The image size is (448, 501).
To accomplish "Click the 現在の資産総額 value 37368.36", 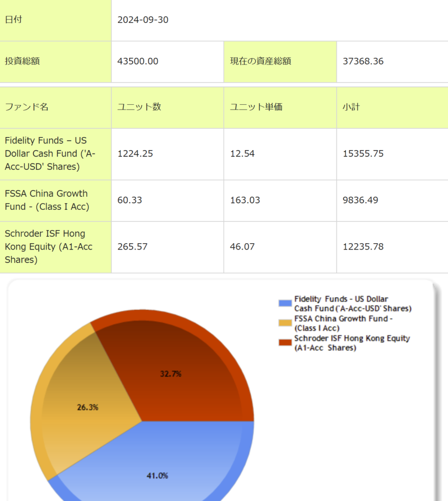I will (363, 61).
